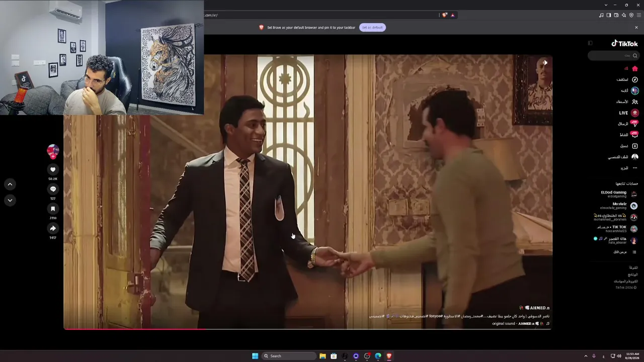Open the Friends page icon
This screenshot has width=644, height=362.
635,102
